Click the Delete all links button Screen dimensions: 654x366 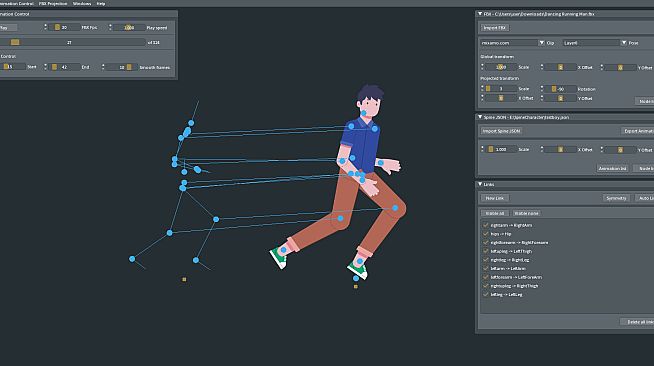pyautogui.click(x=637, y=321)
